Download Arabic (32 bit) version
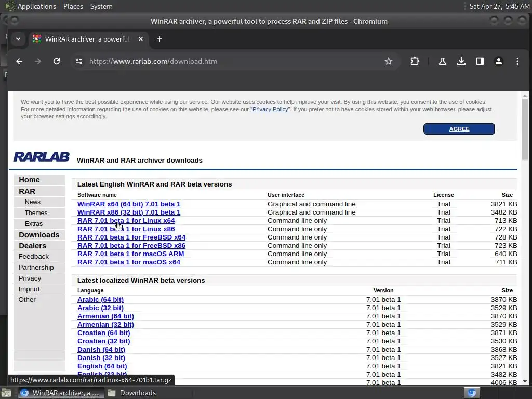The height and width of the screenshot is (399, 532). click(100, 308)
